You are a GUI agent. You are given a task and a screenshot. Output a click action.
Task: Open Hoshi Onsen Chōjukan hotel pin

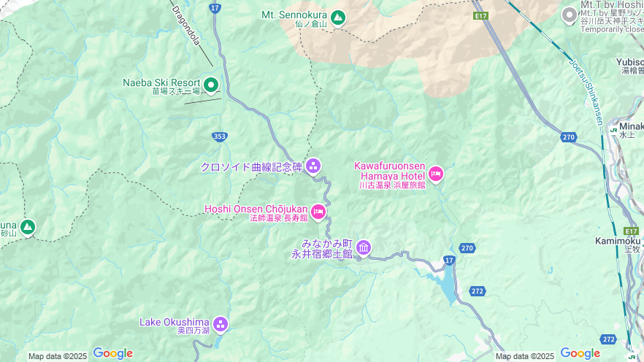point(318,212)
